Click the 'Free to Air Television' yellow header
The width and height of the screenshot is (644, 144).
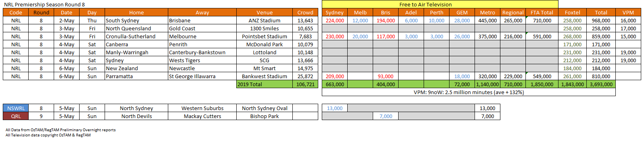(440, 4)
